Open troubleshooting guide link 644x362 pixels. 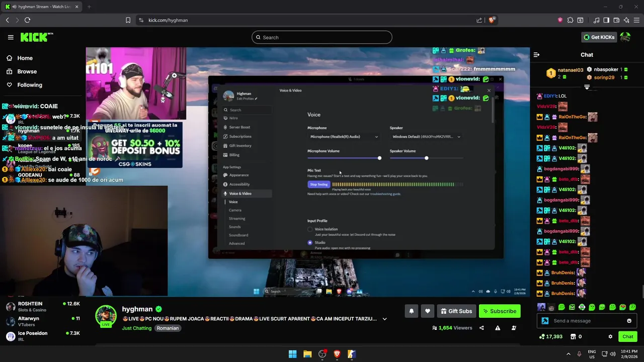[x=385, y=194]
